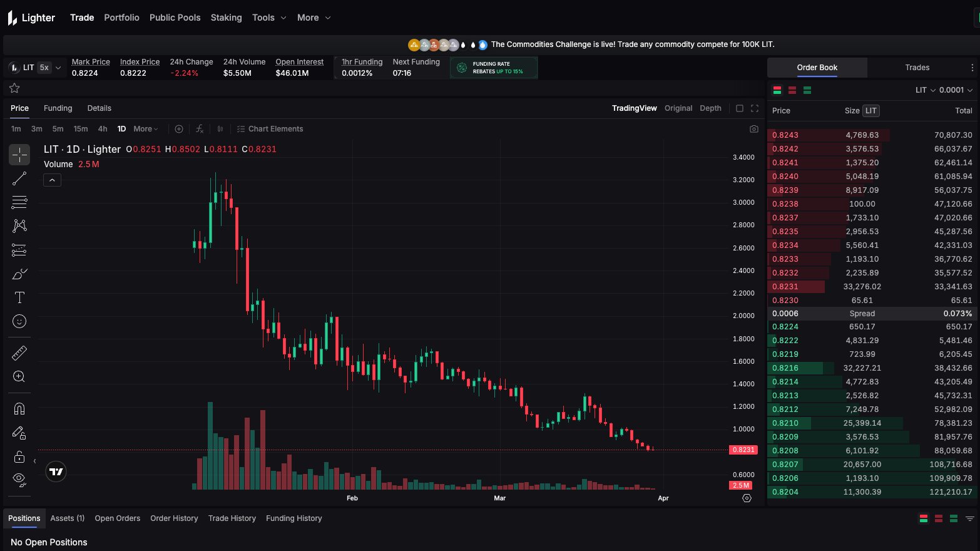The image size is (980, 551).
Task: Switch to the Original chart view
Action: (x=678, y=108)
